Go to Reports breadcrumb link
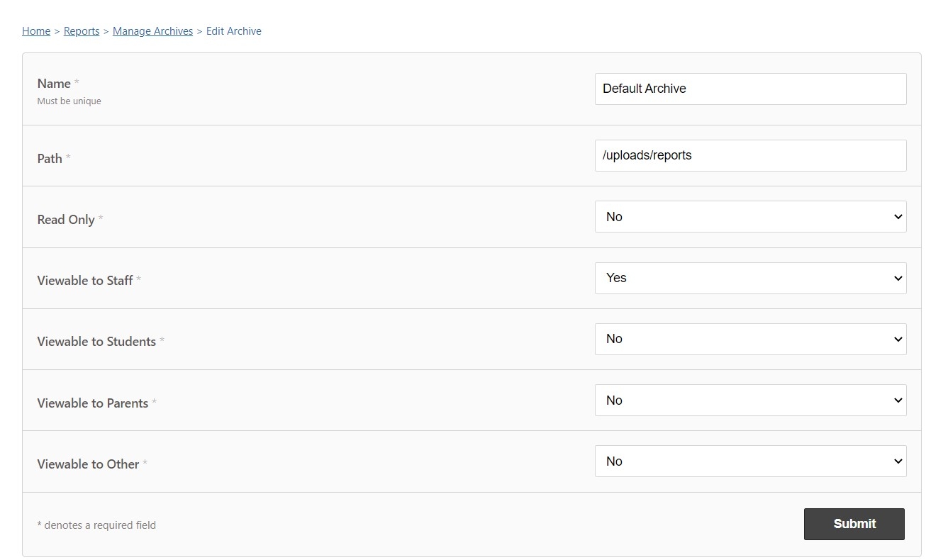This screenshot has height=560, width=926. (82, 31)
